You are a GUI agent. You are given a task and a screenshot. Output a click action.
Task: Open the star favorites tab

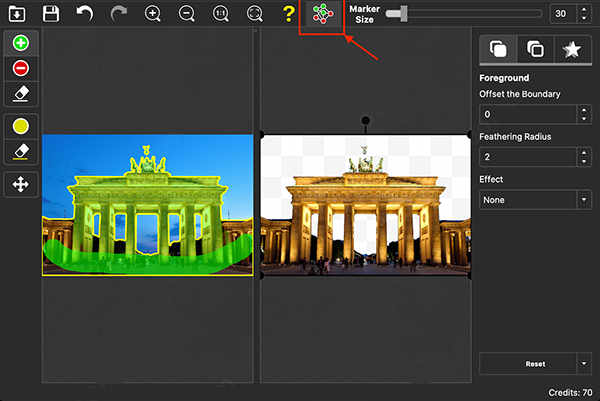[x=572, y=49]
